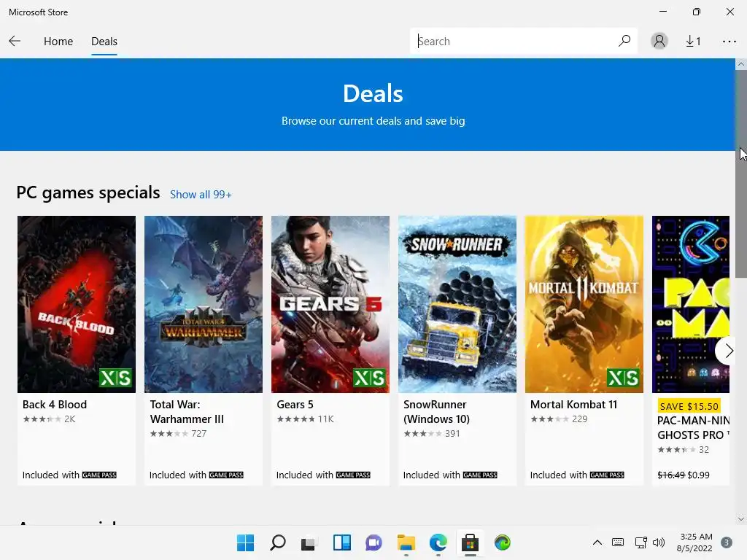Image resolution: width=747 pixels, height=560 pixels.
Task: Open Windows Start menu
Action: (x=246, y=542)
